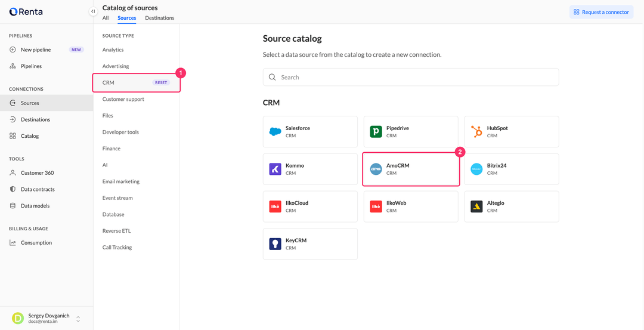Click the Customer 360 person icon

(x=13, y=173)
